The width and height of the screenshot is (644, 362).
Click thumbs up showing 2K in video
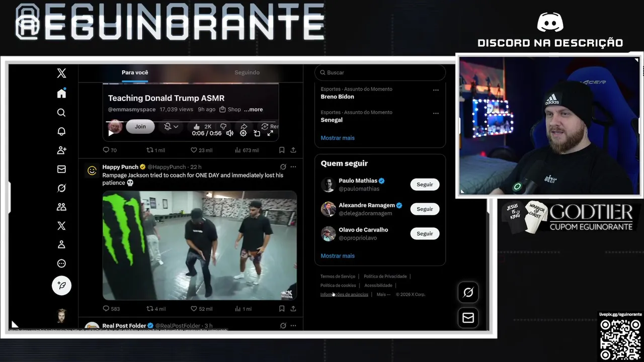pyautogui.click(x=202, y=127)
